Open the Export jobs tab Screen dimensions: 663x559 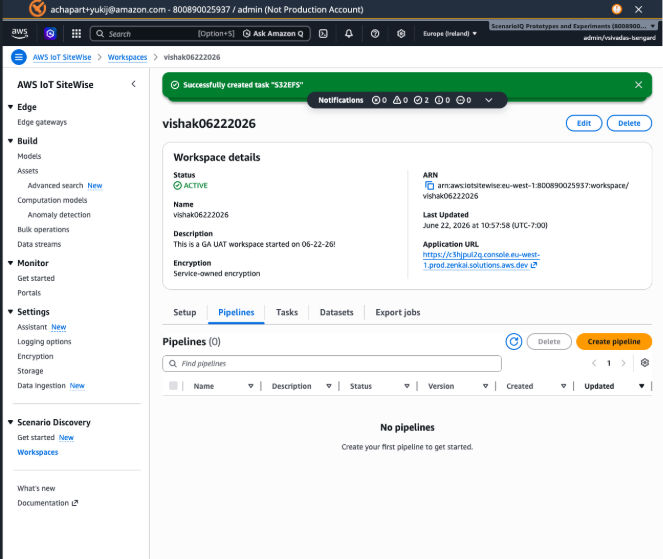398,312
